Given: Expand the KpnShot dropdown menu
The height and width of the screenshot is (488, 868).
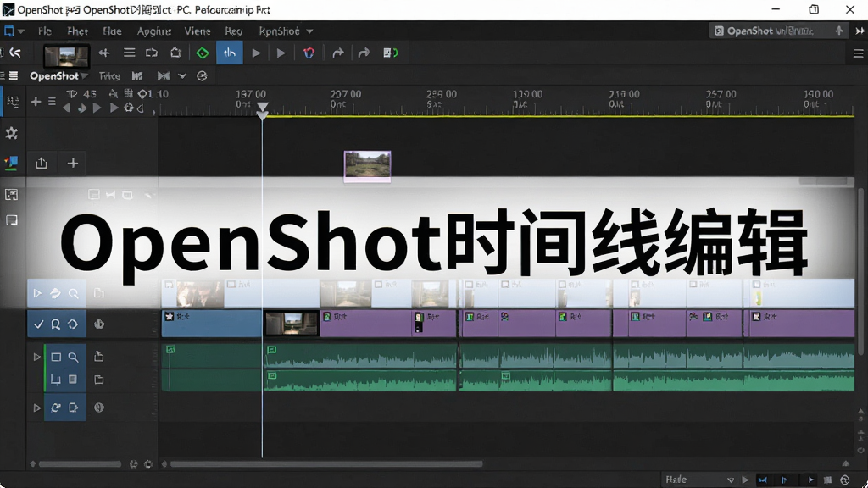Looking at the screenshot, I should [x=286, y=31].
